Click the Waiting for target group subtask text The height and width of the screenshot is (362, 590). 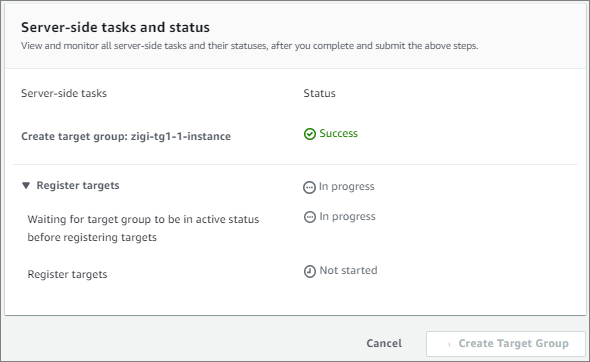point(143,228)
